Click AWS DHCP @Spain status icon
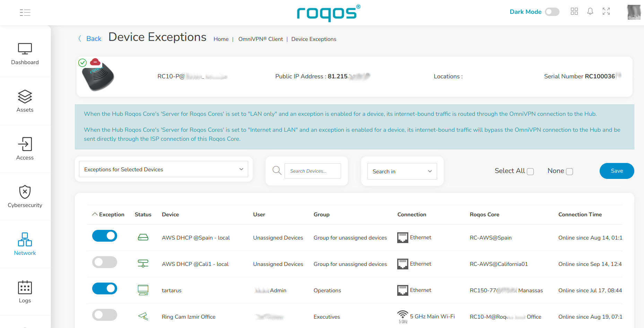 (143, 238)
